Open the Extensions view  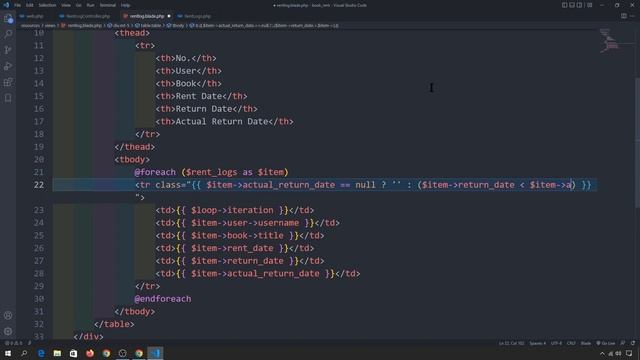[x=8, y=82]
